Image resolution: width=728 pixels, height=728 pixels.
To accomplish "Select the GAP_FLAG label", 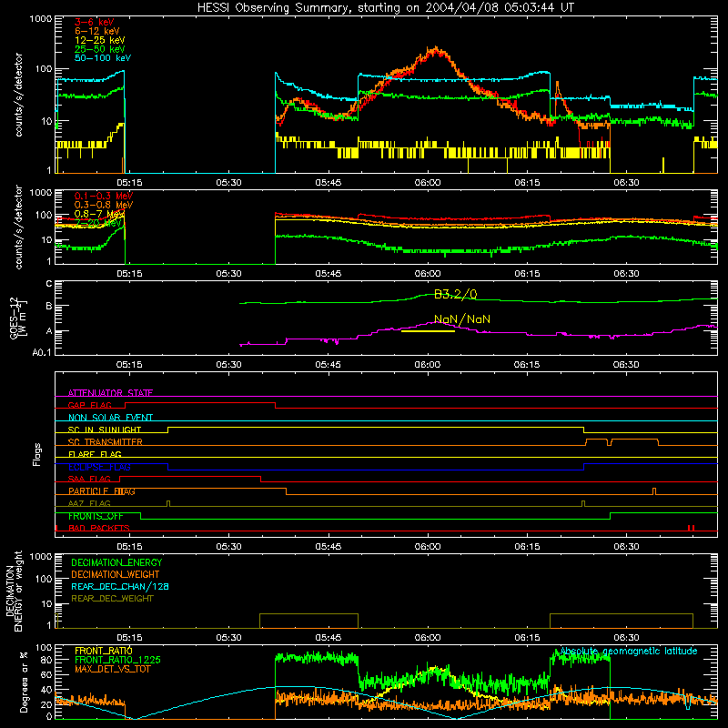I will click(x=89, y=405).
